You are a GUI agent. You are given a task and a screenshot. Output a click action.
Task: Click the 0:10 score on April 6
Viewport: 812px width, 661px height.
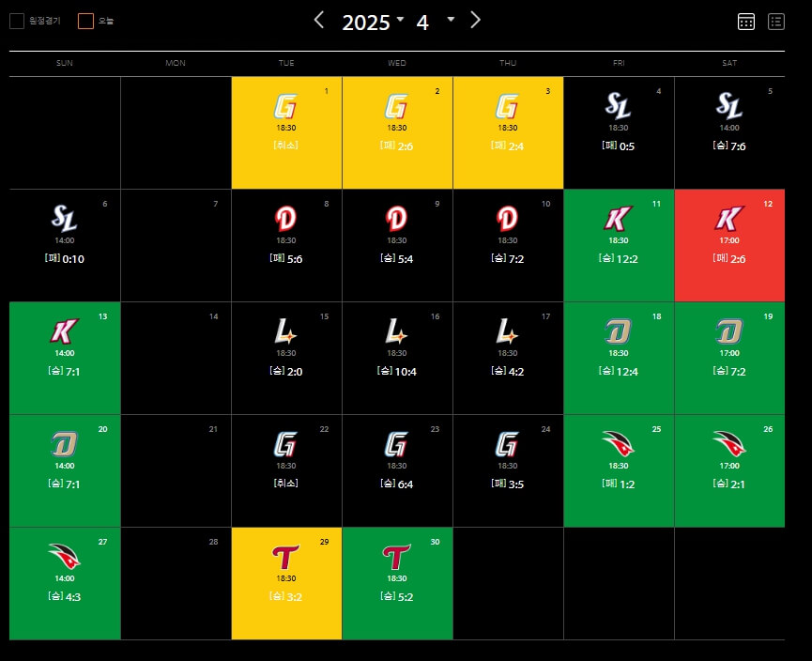click(73, 259)
